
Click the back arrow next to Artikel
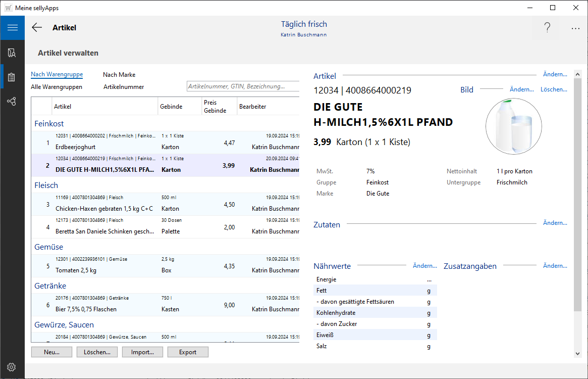pos(37,28)
